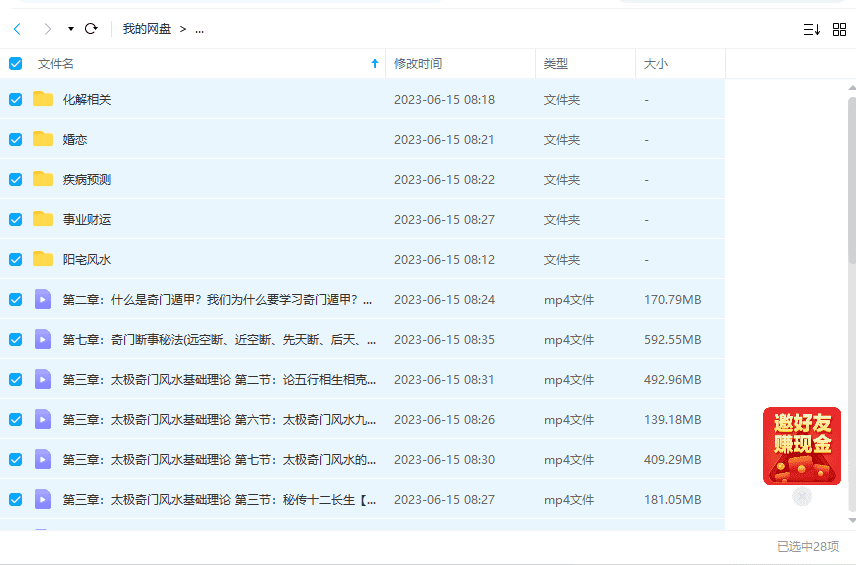The height and width of the screenshot is (565, 856).
Task: Expand the navigation history dropdown arrow
Action: pyautogui.click(x=70, y=29)
